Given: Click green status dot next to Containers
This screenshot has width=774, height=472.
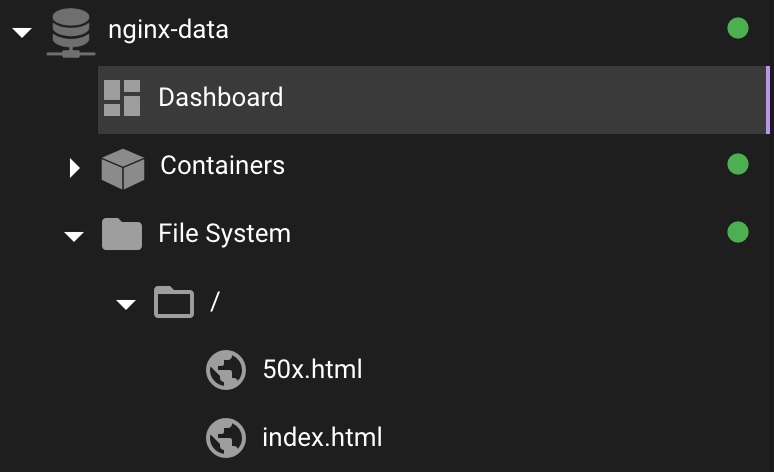Looking at the screenshot, I should coord(738,164).
